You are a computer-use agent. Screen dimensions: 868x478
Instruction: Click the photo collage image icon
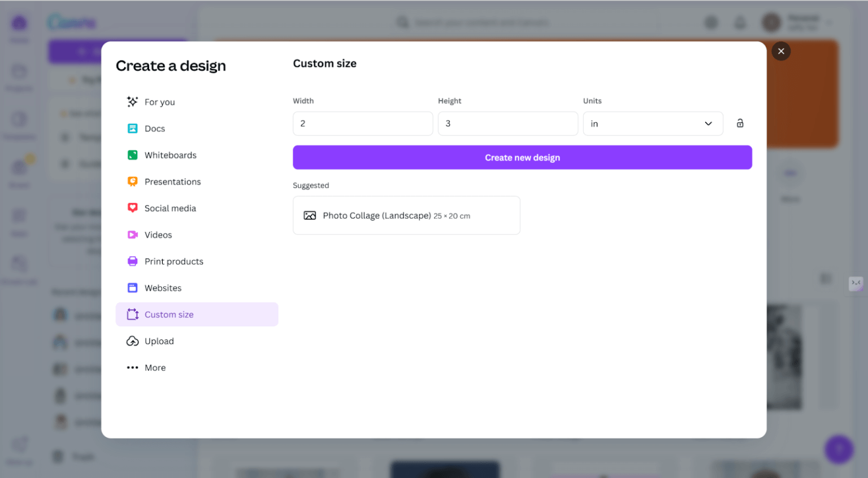coord(310,216)
